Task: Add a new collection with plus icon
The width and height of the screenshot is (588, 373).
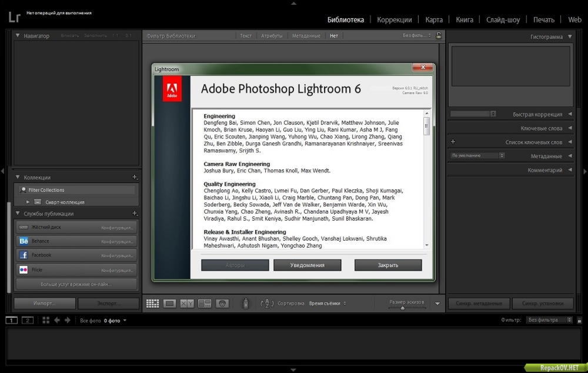Action: [x=135, y=176]
